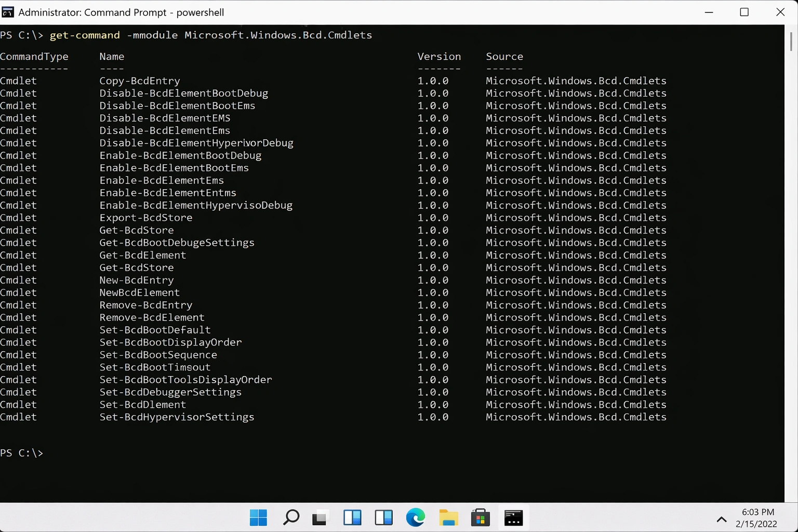Click the Command Prompt title bar icon
The image size is (798, 532).
[x=8, y=11]
